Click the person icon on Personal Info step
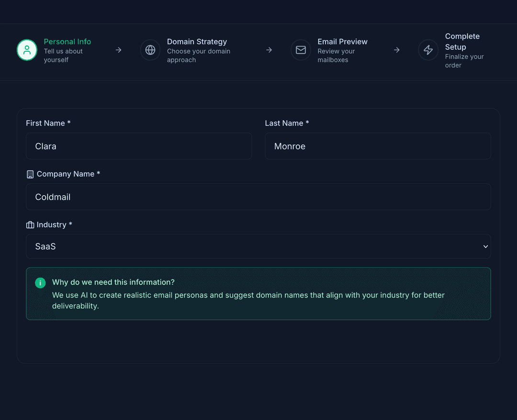This screenshot has width=517, height=420. 27,50
